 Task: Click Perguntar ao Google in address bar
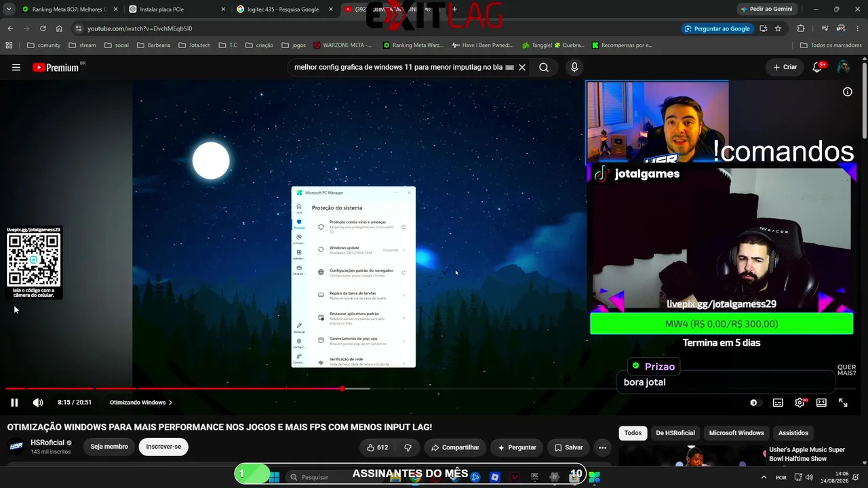[x=717, y=28]
